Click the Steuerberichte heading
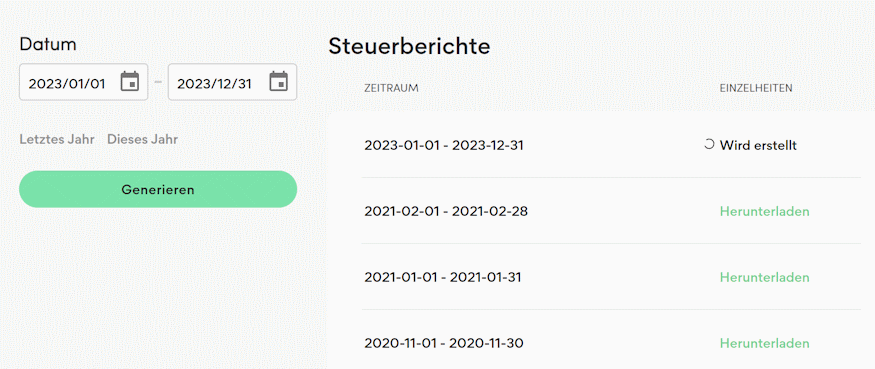The height and width of the screenshot is (369, 875). click(409, 46)
